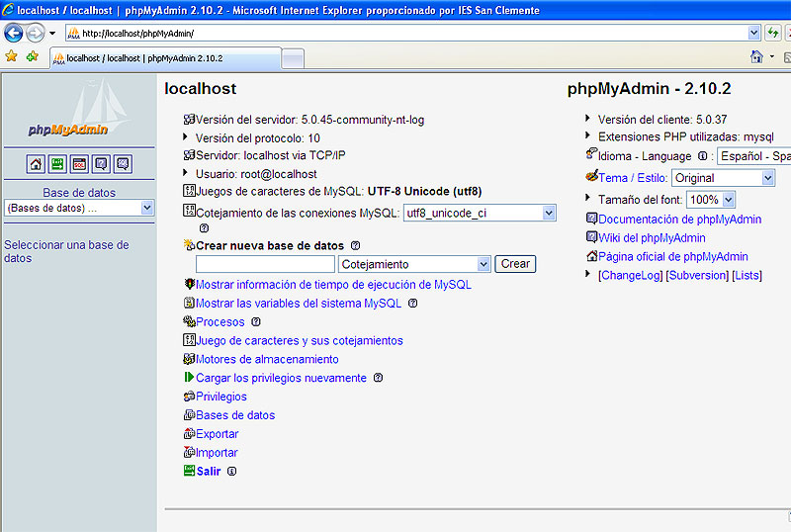Image resolution: width=791 pixels, height=532 pixels.
Task: Click the browser address bar URL field
Action: (406, 34)
